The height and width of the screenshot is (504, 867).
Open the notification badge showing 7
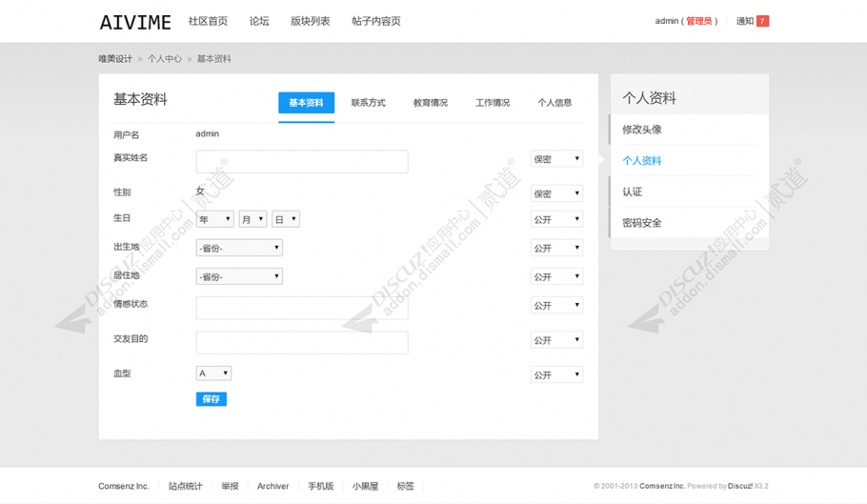tap(762, 21)
